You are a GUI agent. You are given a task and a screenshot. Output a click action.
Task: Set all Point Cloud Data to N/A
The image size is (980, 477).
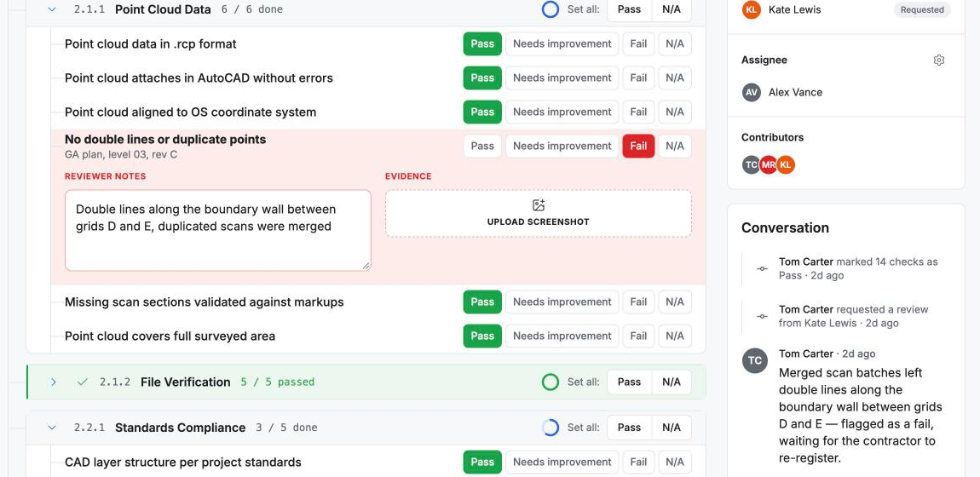click(672, 9)
